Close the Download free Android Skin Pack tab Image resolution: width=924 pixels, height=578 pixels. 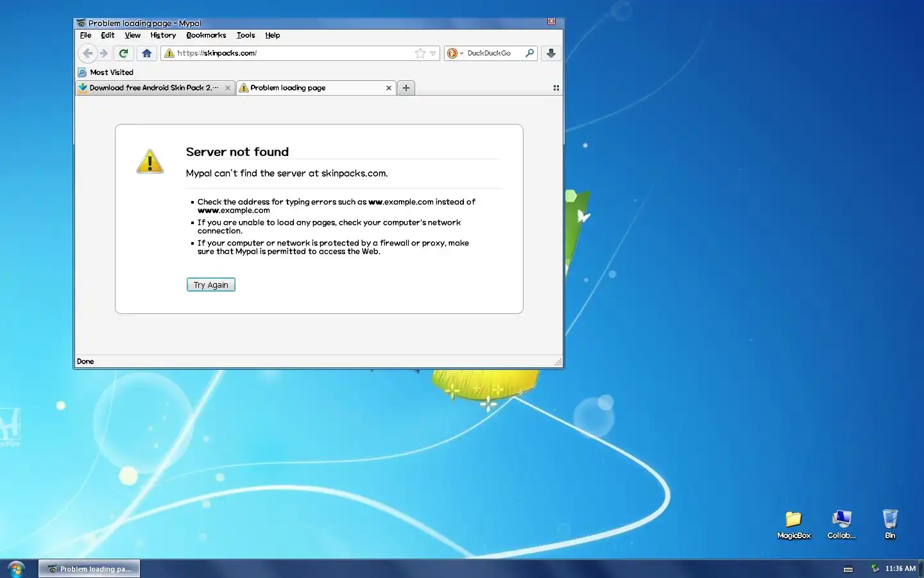click(228, 88)
